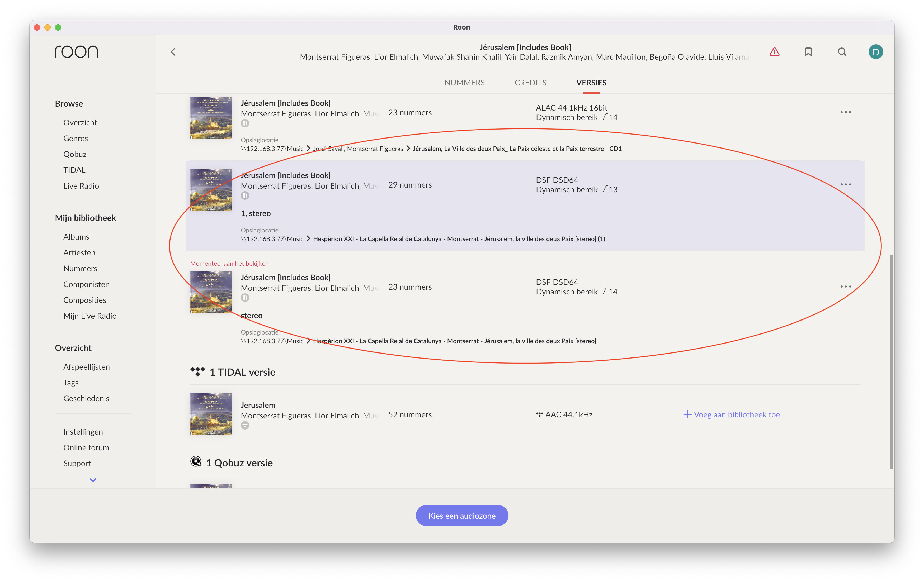Open search with magnifier icon
This screenshot has width=924, height=582.
[x=842, y=52]
